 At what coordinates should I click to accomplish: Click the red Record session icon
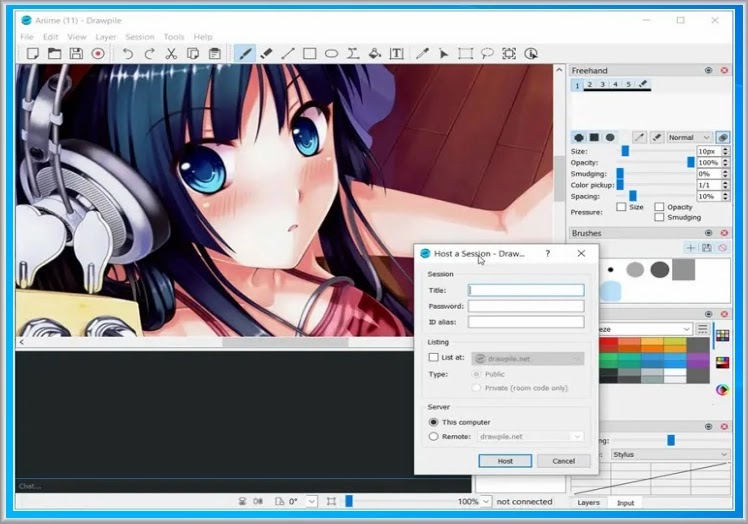(x=98, y=53)
